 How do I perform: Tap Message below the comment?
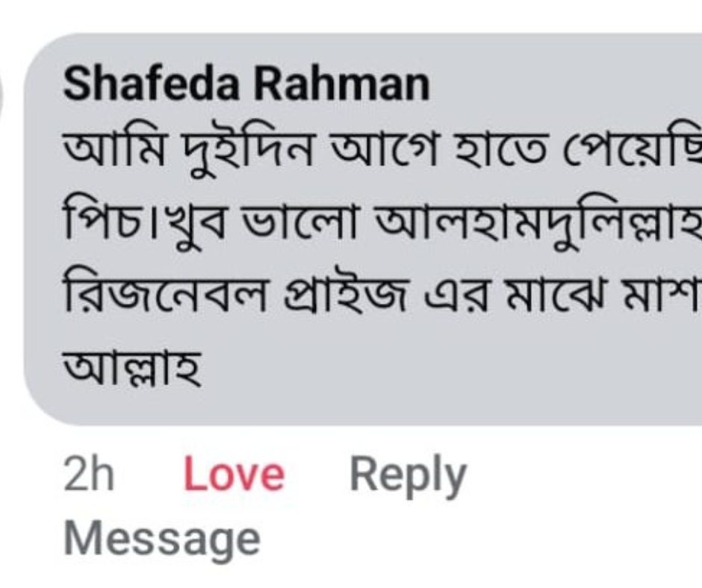click(x=162, y=539)
